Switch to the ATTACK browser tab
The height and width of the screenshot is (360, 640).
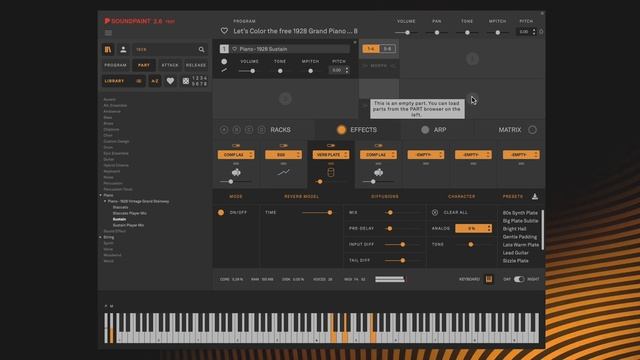click(x=170, y=65)
